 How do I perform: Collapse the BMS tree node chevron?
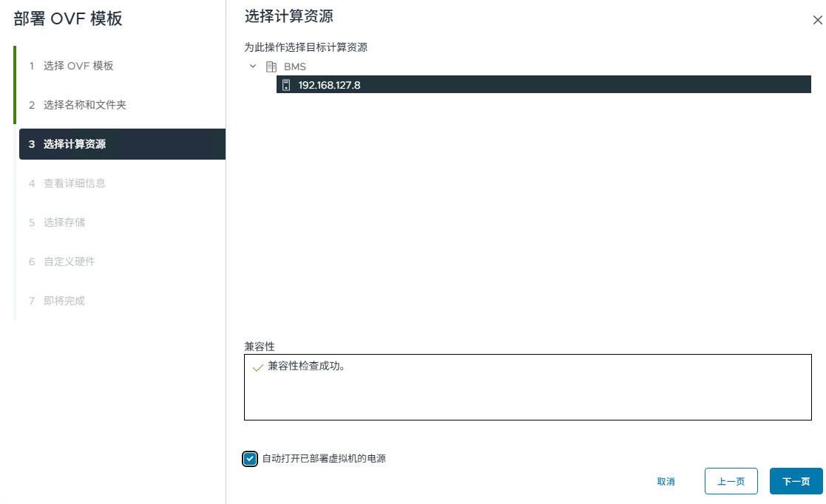click(253, 67)
